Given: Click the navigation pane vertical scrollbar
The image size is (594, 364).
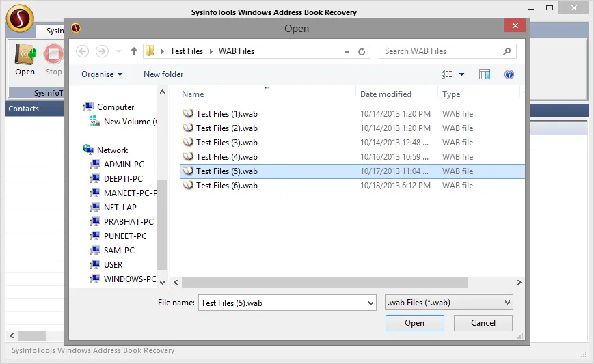Looking at the screenshot, I should pos(162,225).
